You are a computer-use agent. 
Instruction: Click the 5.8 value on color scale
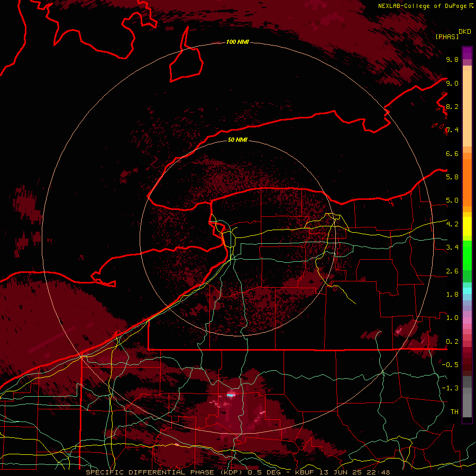[x=452, y=177]
